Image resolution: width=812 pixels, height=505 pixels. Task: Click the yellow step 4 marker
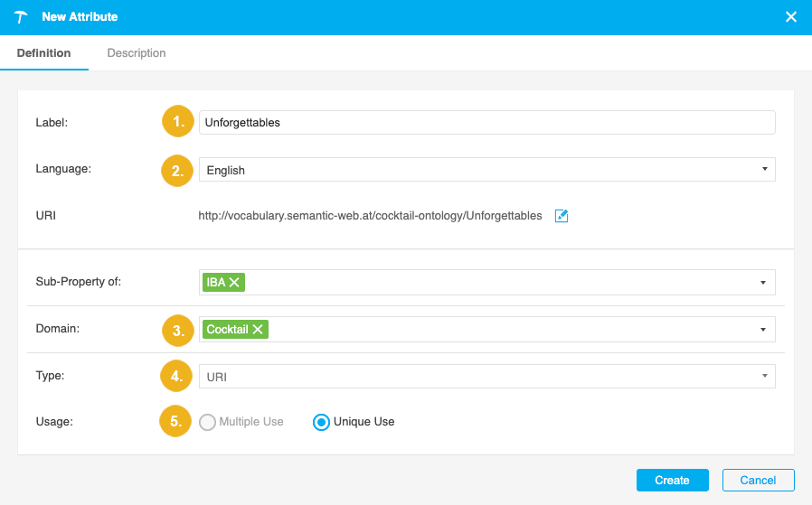(x=179, y=376)
